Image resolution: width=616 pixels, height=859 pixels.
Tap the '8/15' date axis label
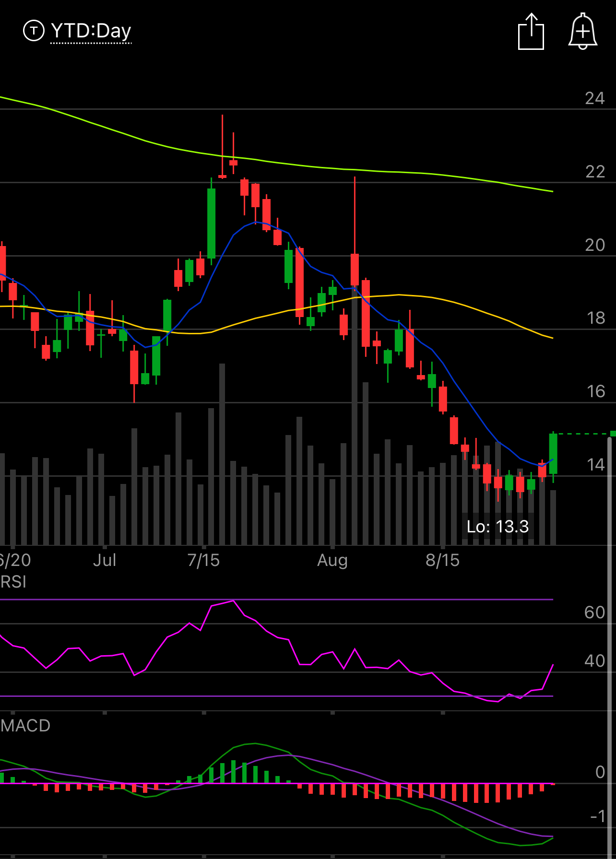(x=442, y=560)
